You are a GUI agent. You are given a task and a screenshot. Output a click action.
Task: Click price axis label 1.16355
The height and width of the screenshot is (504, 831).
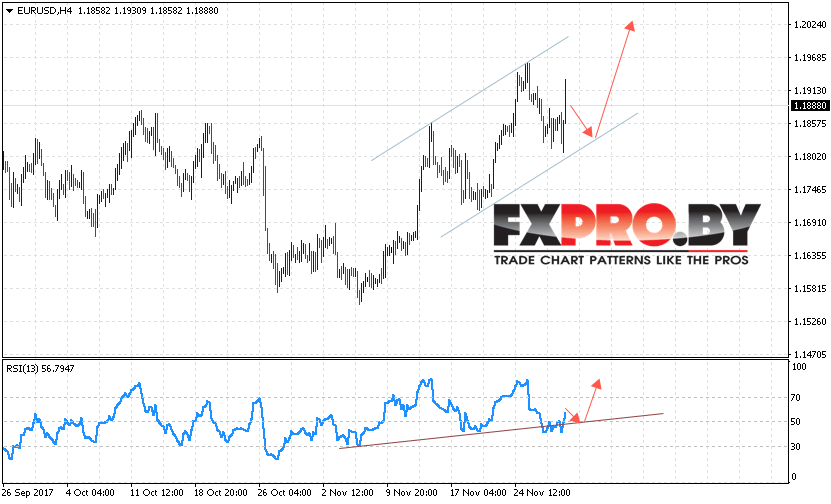pos(810,255)
